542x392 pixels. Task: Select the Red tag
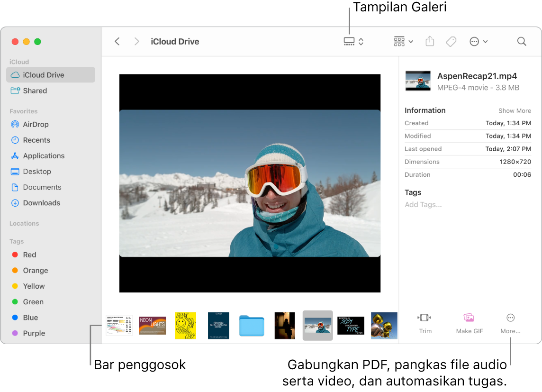28,255
